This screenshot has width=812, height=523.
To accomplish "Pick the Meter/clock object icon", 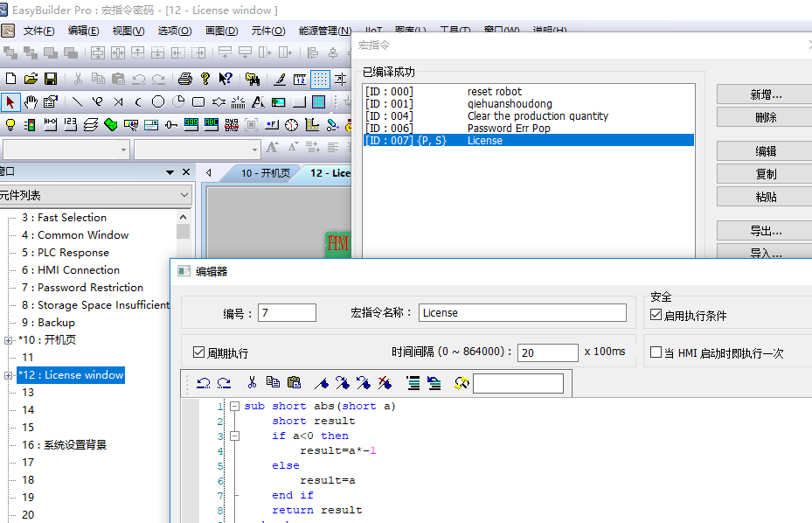I will click(x=292, y=125).
